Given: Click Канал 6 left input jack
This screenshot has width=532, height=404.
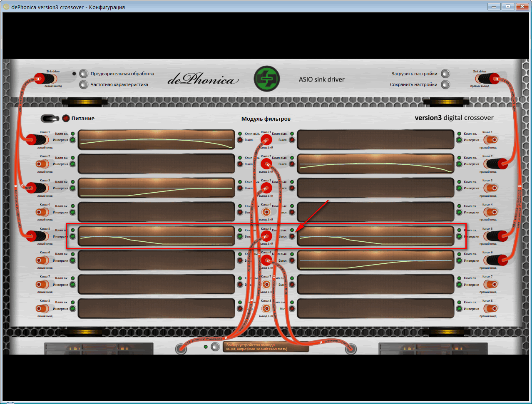Looking at the screenshot, I should [42, 260].
